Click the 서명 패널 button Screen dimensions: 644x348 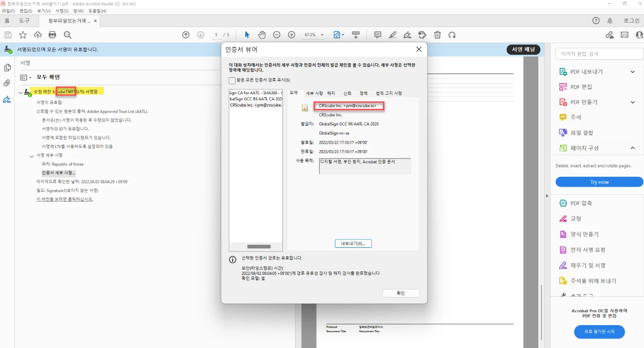tap(523, 49)
